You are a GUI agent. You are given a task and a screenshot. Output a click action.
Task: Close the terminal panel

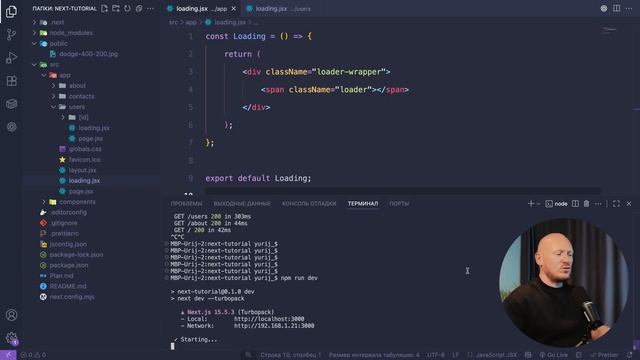tap(629, 203)
